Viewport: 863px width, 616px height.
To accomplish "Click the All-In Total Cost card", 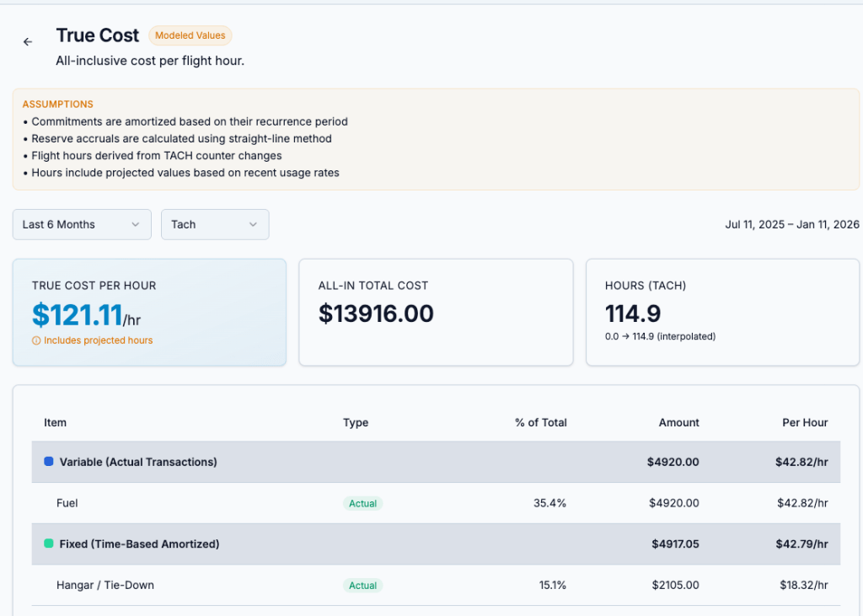I will [x=436, y=313].
